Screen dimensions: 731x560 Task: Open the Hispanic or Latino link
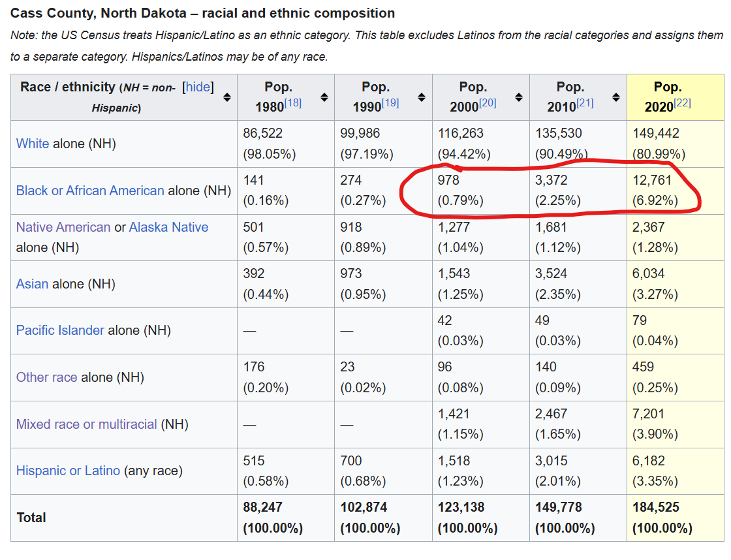point(68,471)
